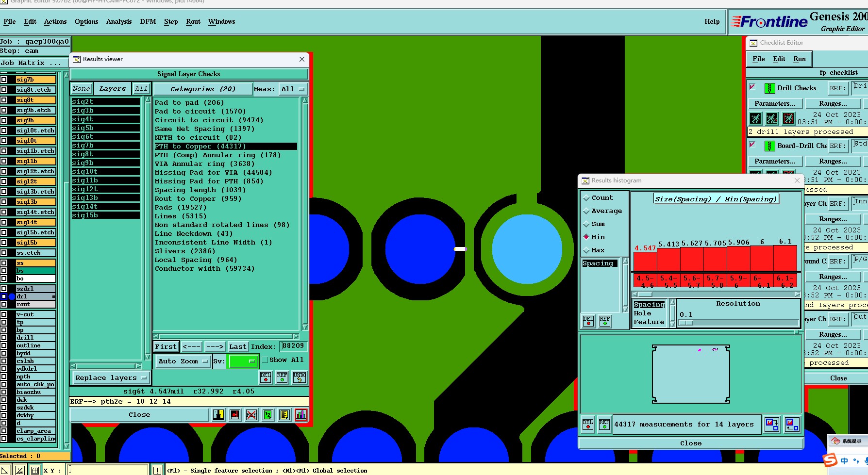Click the 6.1 histogram bar
Image resolution: width=868 pixels, height=475 pixels.
pyautogui.click(x=785, y=258)
